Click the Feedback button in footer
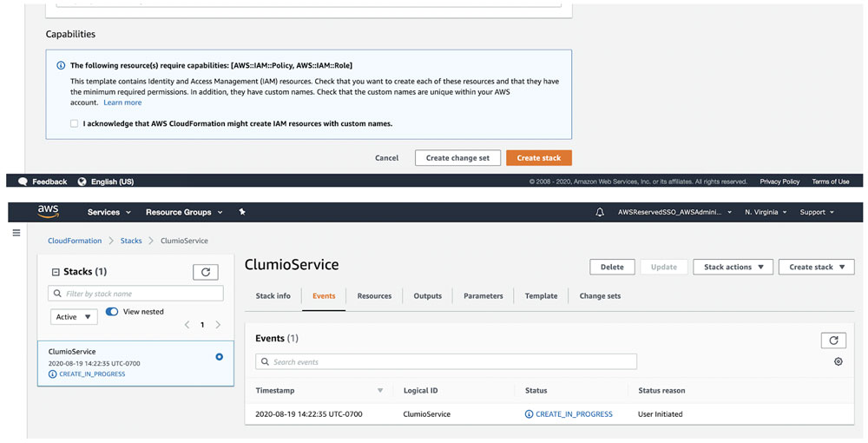 [49, 182]
